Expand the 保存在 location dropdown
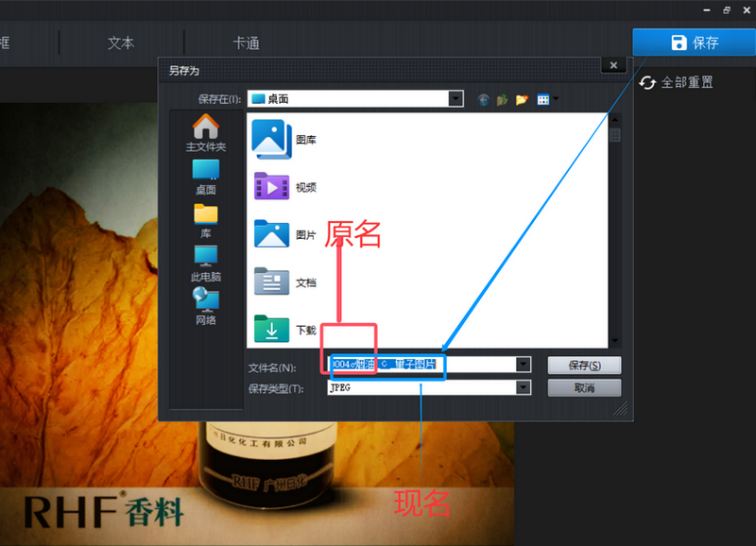The width and height of the screenshot is (756, 546). tap(456, 98)
